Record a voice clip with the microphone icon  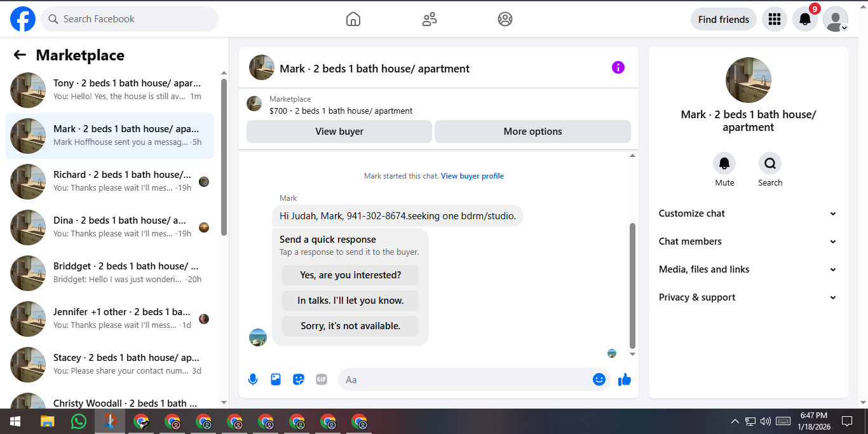tap(253, 379)
